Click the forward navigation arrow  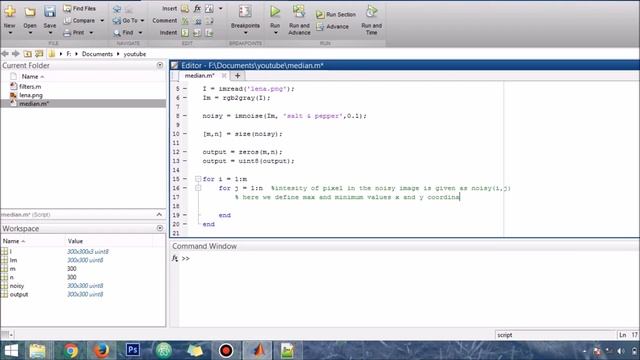pyautogui.click(x=16, y=54)
